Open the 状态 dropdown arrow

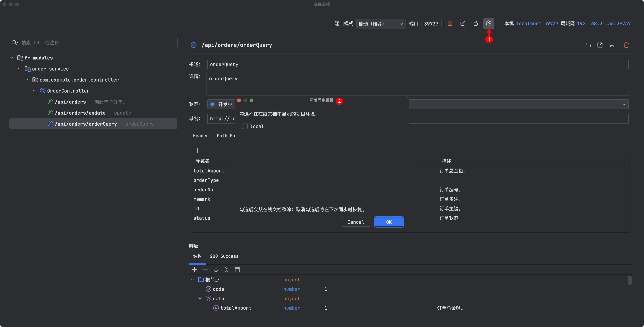624,104
